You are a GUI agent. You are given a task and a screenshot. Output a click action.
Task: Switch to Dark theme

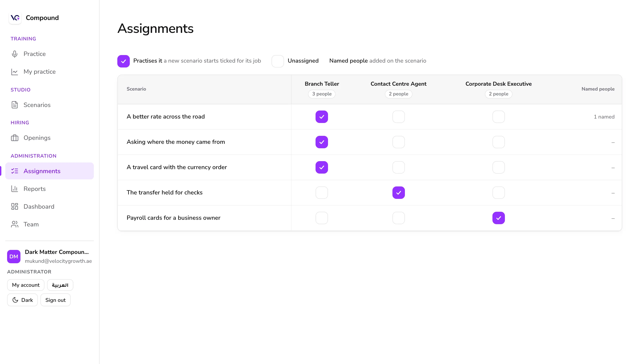(22, 300)
